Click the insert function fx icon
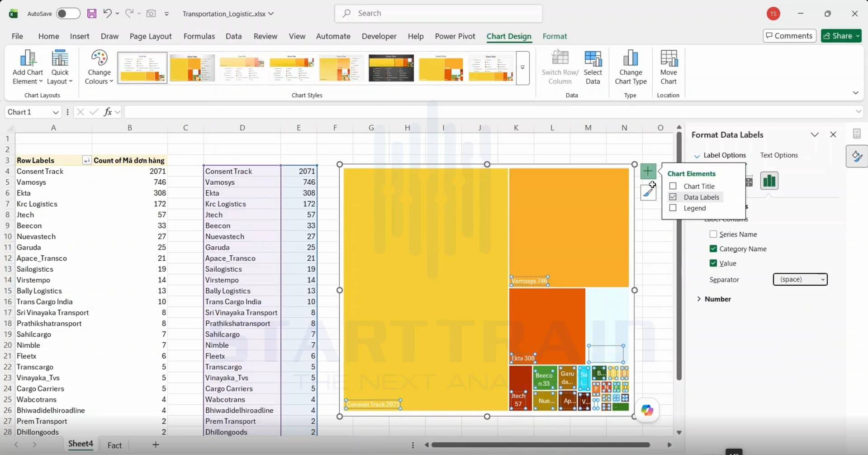The image size is (868, 455). (x=108, y=112)
